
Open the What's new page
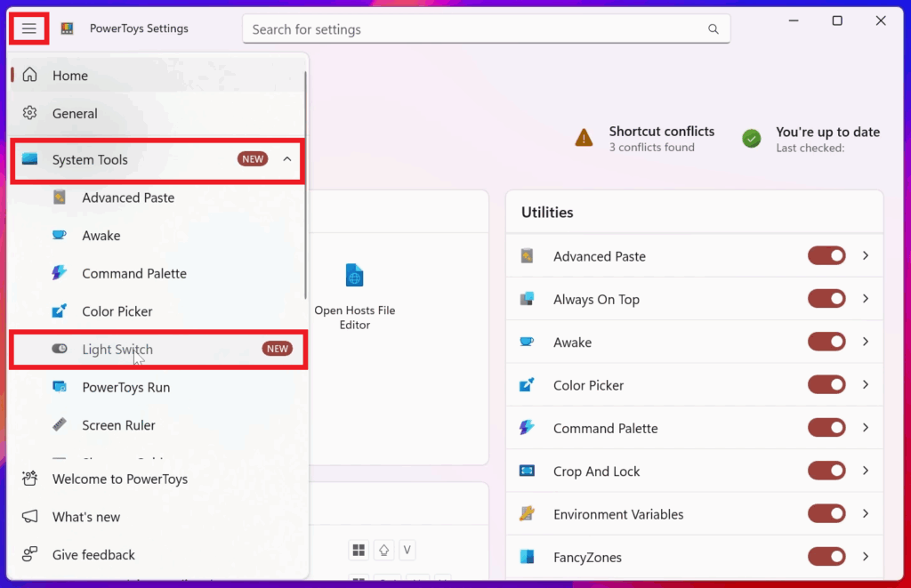click(x=86, y=517)
